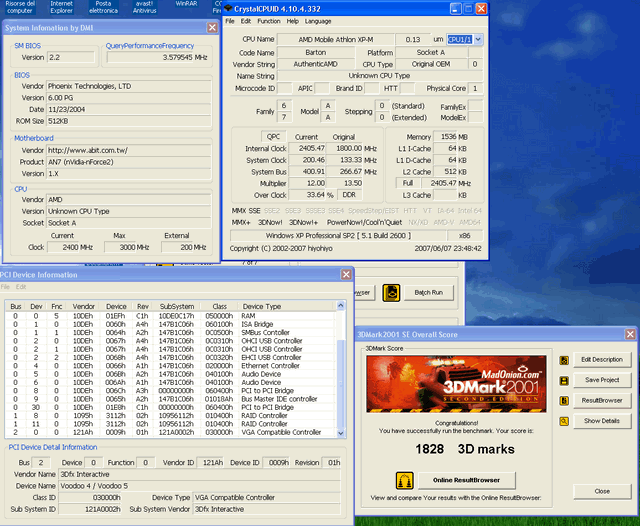640x526 pixels.
Task: Open the Help menu in CrystalCPUID
Action: [x=292, y=21]
